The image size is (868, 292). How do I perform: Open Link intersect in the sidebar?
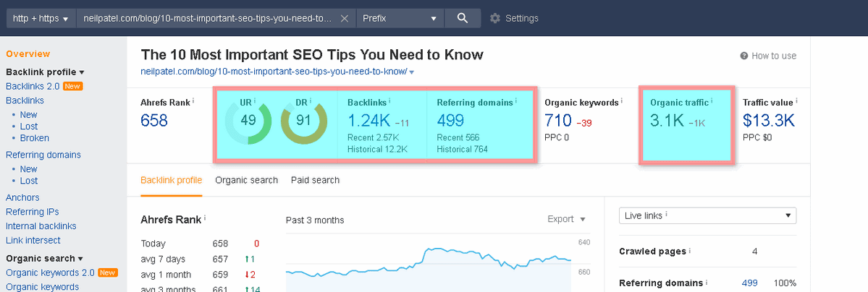coord(33,241)
